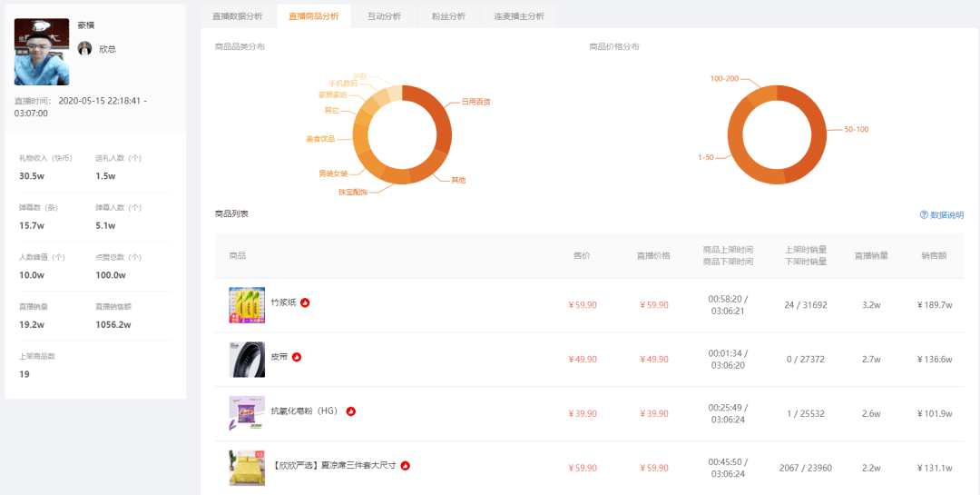Viewport: 980px width, 495px height.
Task: Open the 夏凉席三件套大尺寸 product name link
Action: pos(333,465)
